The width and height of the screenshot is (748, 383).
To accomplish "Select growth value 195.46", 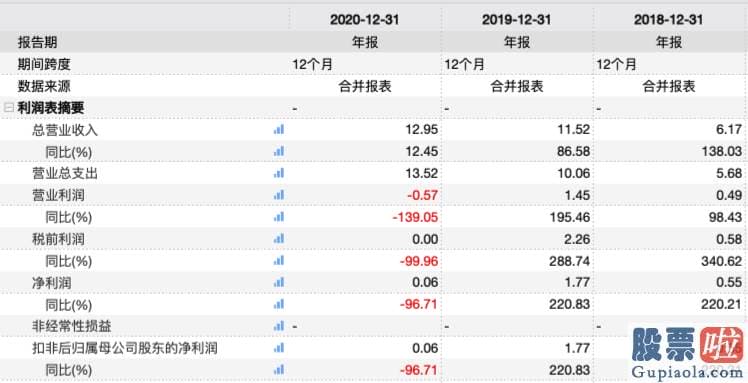I will click(x=569, y=217).
